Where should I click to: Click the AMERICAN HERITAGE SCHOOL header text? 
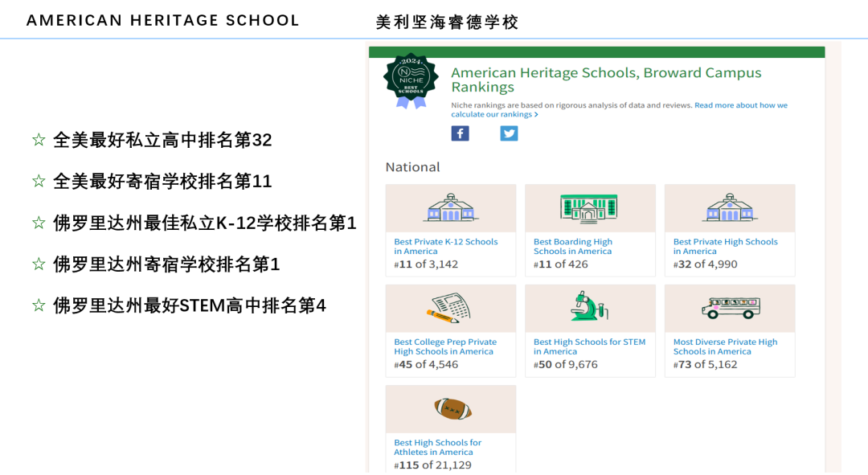pos(162,20)
